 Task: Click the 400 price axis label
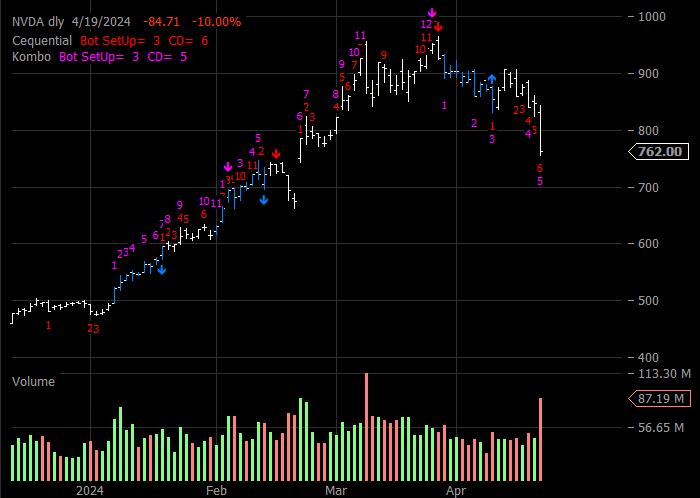click(x=649, y=357)
